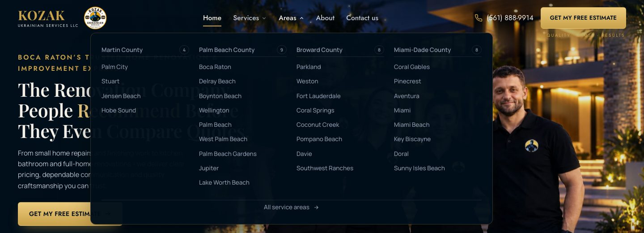
Task: Choose Key Biscayne area
Action: [412, 139]
